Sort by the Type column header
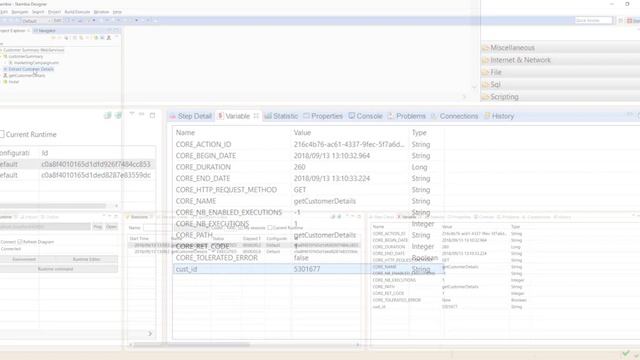 (419, 133)
